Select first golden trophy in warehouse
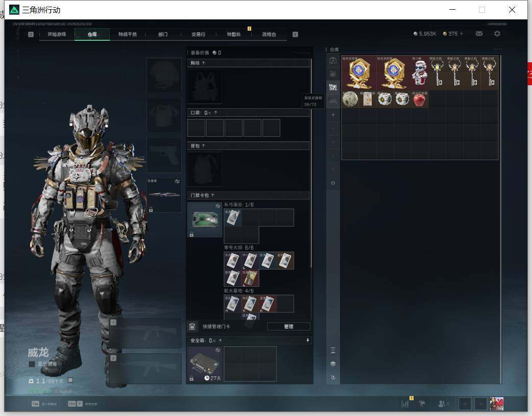This screenshot has height=416, width=532. [359, 72]
